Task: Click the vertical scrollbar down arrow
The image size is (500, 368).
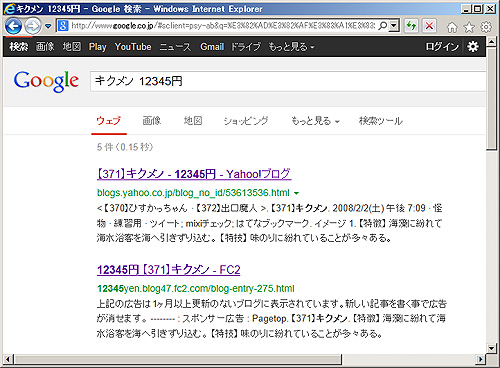Action: (x=491, y=349)
